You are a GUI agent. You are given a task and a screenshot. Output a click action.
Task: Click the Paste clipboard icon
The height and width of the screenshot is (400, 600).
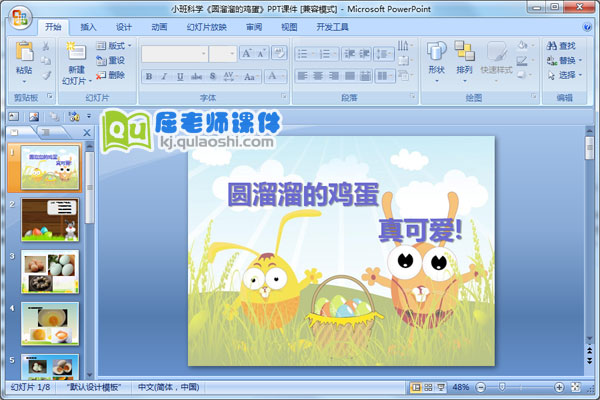click(x=24, y=51)
